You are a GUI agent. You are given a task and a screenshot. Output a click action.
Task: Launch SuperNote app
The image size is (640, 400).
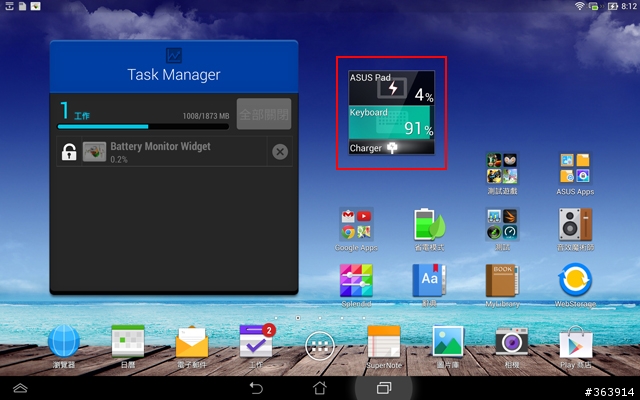tap(384, 342)
